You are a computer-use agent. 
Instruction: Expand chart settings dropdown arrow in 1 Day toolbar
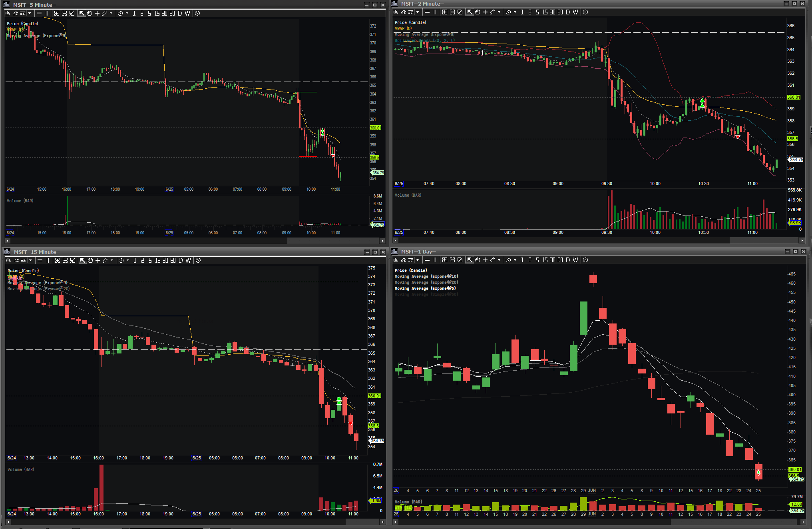418,260
